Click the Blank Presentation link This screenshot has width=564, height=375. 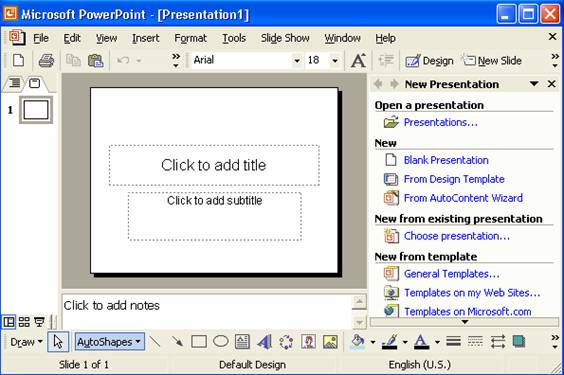coord(446,160)
